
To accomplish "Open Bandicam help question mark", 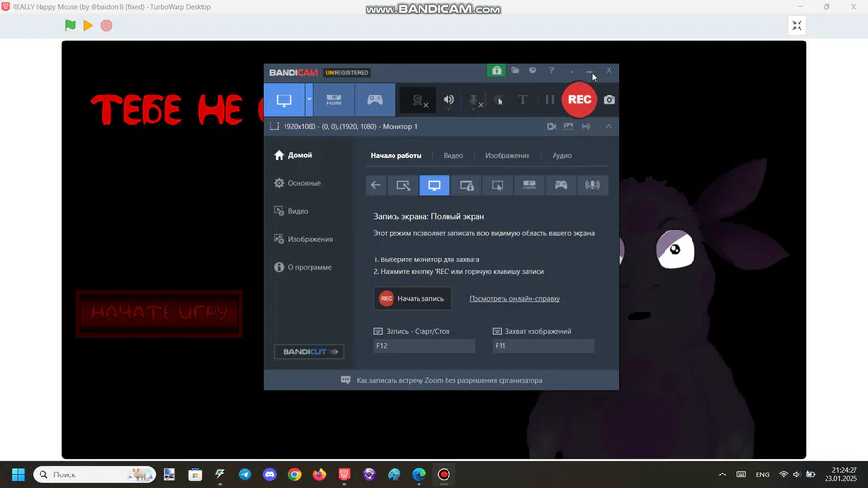I will coord(551,70).
